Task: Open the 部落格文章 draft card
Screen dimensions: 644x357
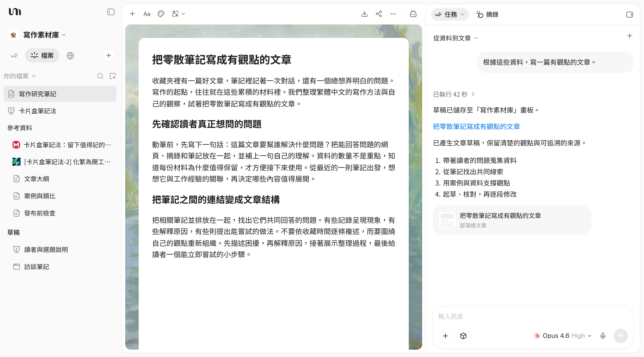Action: pos(512,220)
